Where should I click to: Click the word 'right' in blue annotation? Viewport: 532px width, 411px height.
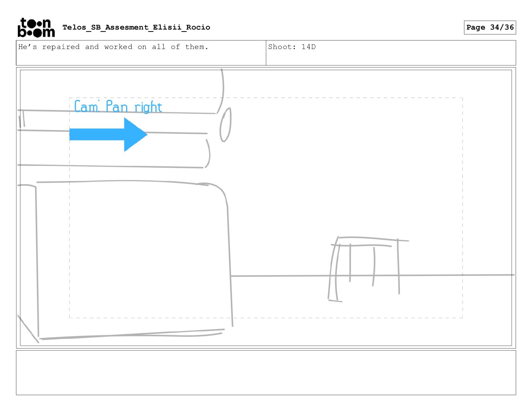148,107
